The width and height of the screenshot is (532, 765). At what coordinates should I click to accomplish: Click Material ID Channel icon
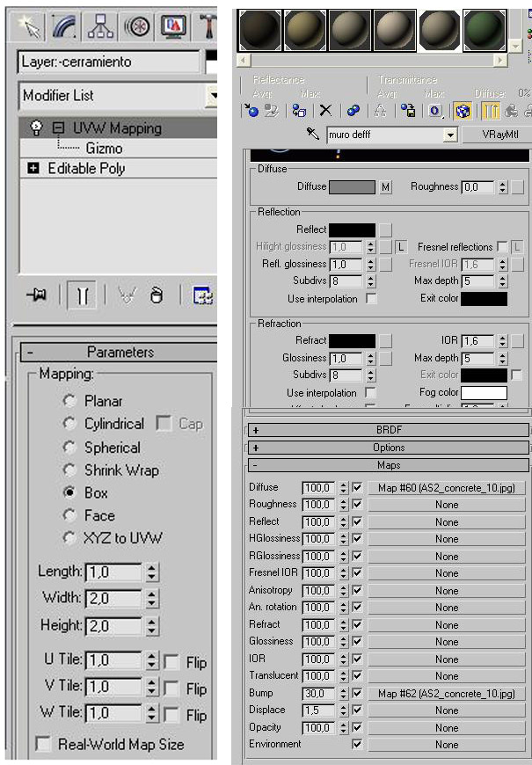click(435, 111)
